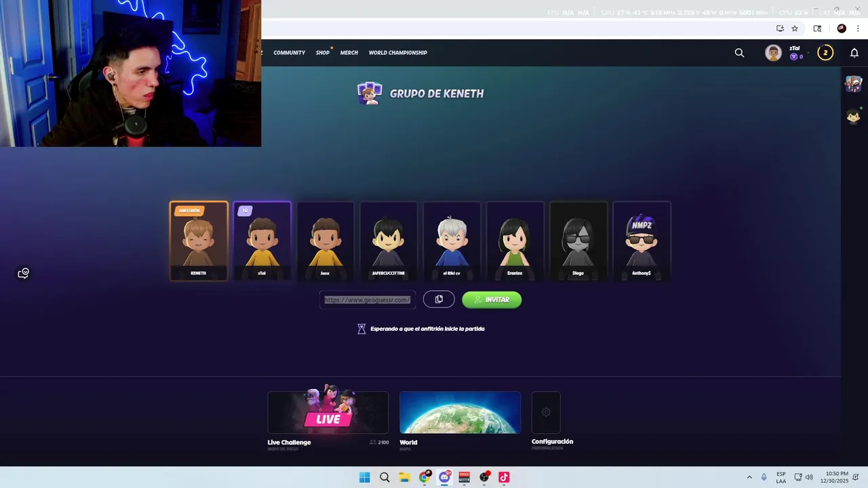The image size is (868, 488).
Task: Select the greyed-out Diego player card
Action: [x=578, y=241]
